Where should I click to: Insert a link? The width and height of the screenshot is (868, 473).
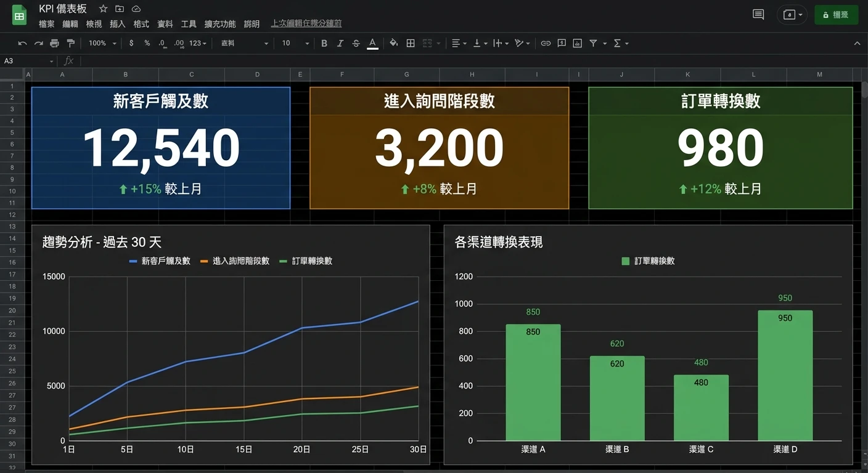point(546,43)
